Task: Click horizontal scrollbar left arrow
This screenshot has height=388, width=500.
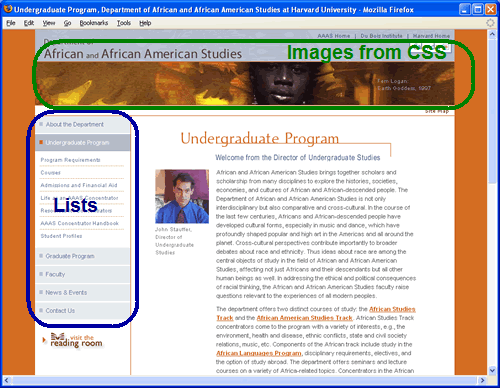Action: click(6, 380)
